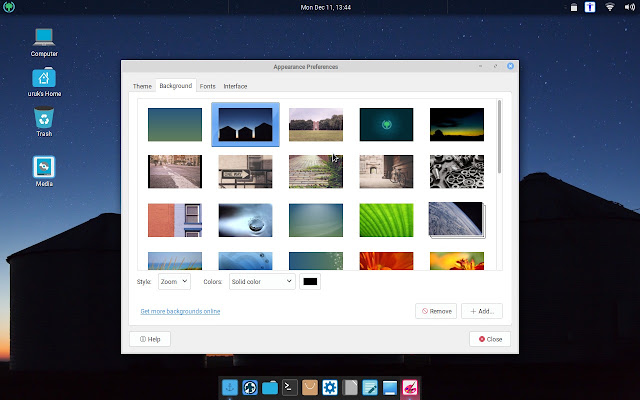Select the blue bubbles wallpaper
Viewport: 640px width, 400px height.
(245, 261)
